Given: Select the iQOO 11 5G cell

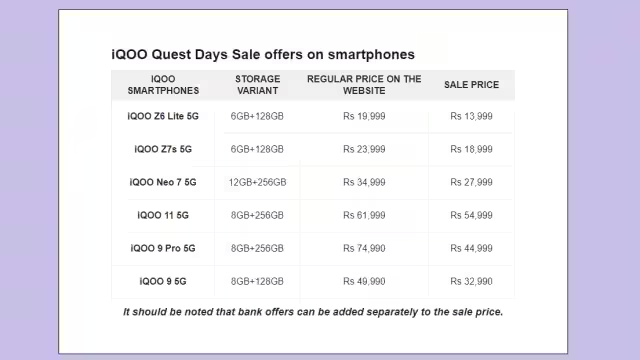Looking at the screenshot, I should coord(163,216).
